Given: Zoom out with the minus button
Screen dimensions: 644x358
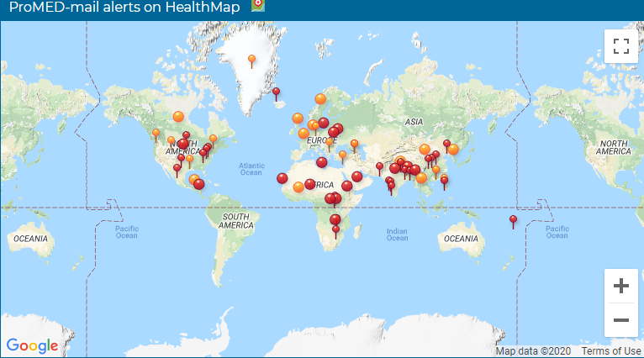Looking at the screenshot, I should click(x=621, y=320).
